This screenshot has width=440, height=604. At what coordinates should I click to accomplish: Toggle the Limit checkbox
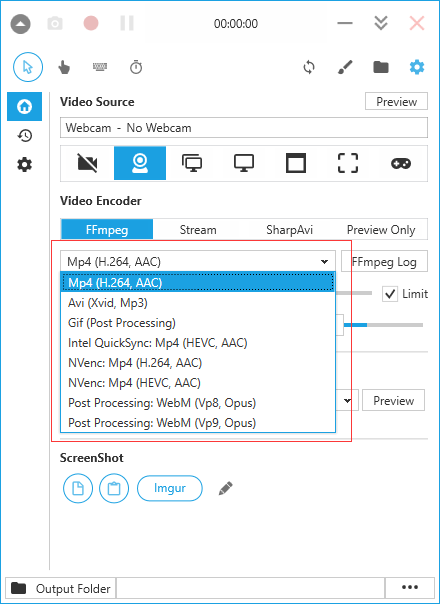[390, 294]
